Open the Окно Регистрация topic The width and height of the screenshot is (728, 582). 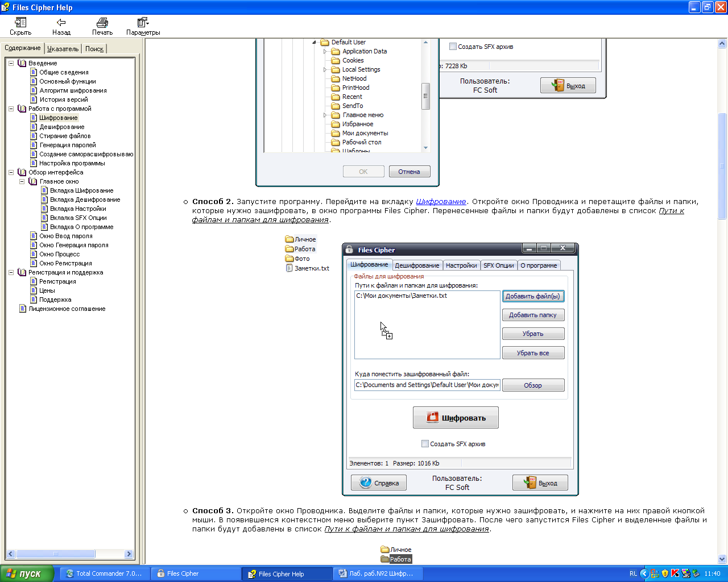[65, 263]
